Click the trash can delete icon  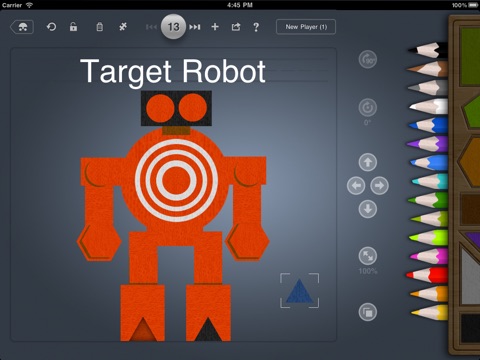pyautogui.click(x=99, y=27)
